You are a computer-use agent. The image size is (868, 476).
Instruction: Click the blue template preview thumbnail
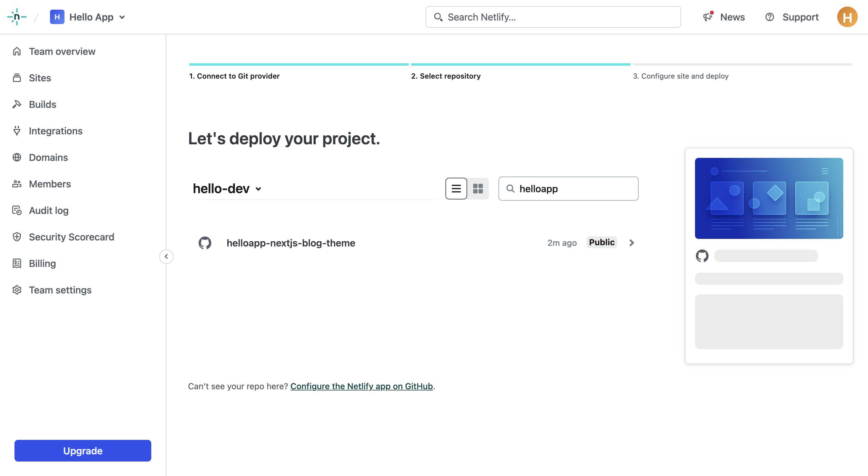(x=769, y=198)
